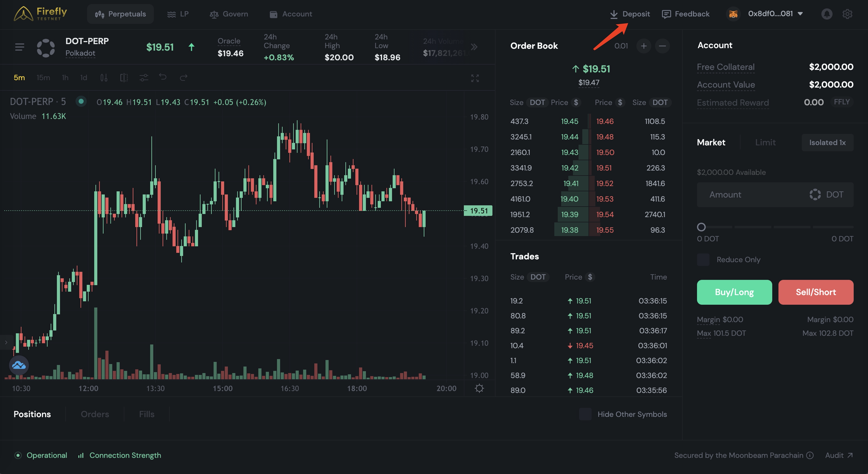Enable the Reduce Only checkbox
This screenshot has height=474, width=868.
[703, 260]
